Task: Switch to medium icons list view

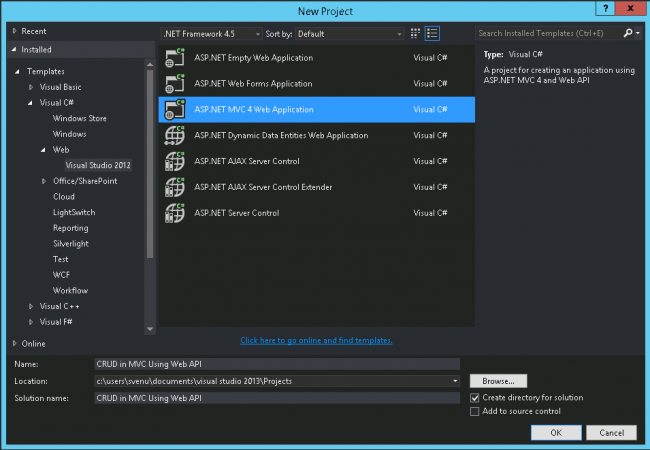Action: [432, 34]
